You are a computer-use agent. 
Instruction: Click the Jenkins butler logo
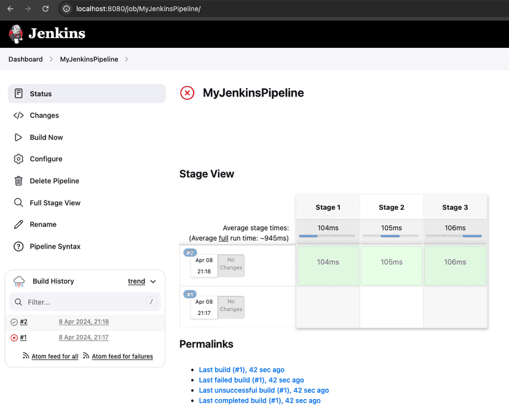point(16,34)
